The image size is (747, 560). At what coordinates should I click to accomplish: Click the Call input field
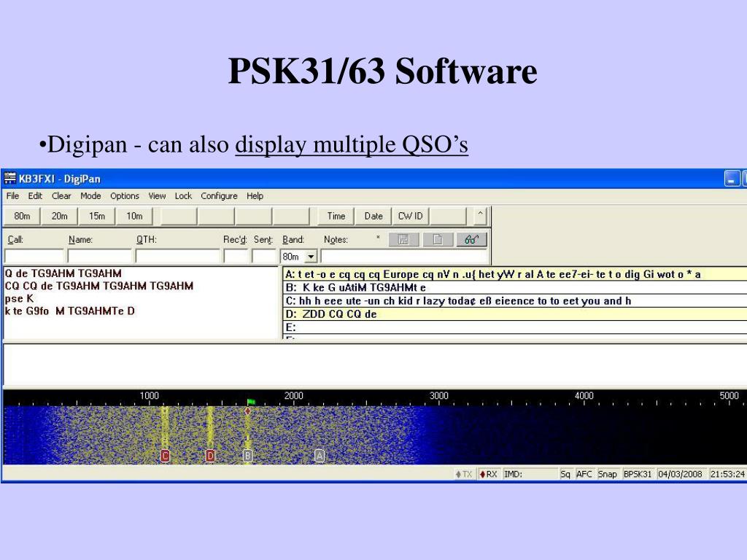coord(34,256)
